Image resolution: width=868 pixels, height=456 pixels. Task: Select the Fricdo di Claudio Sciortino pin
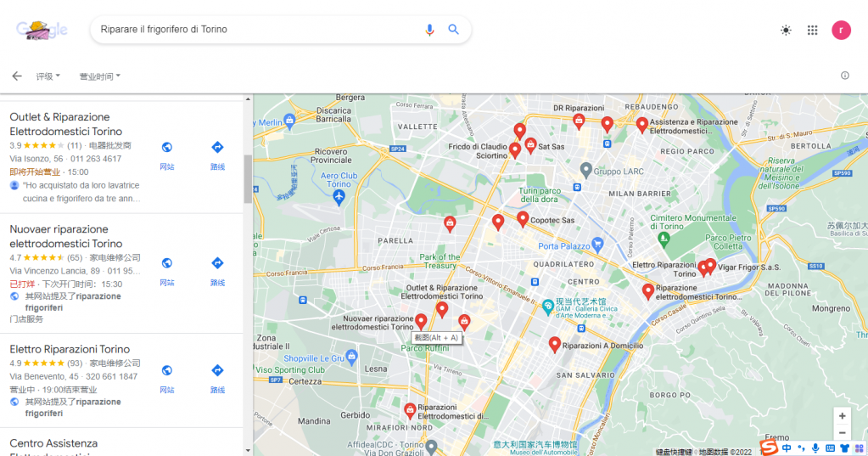(515, 149)
